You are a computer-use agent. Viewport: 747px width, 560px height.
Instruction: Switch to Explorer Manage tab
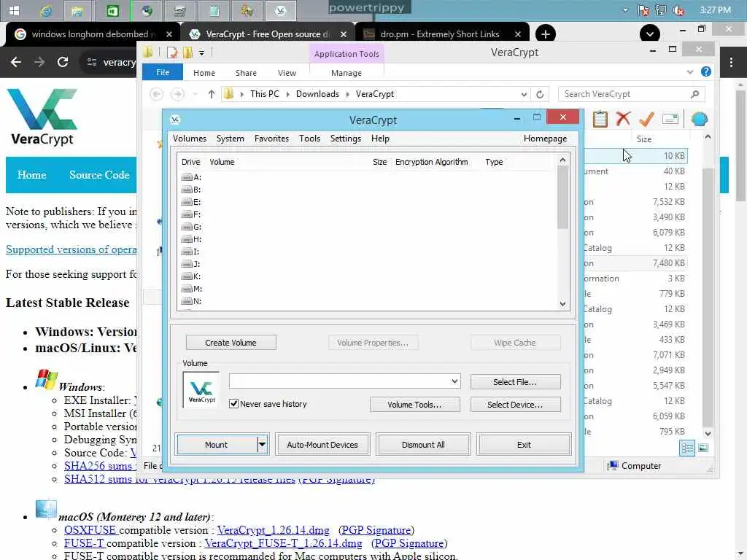[x=347, y=73]
